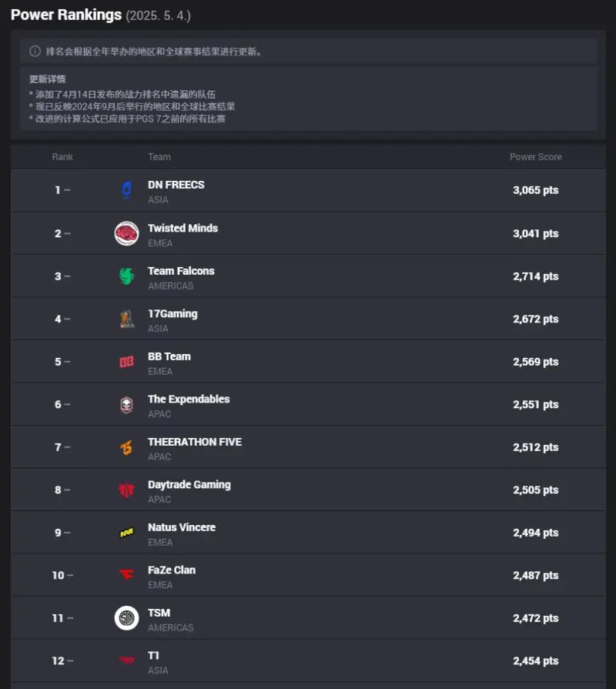
Task: Click the info icon in notice banner
Action: [35, 52]
